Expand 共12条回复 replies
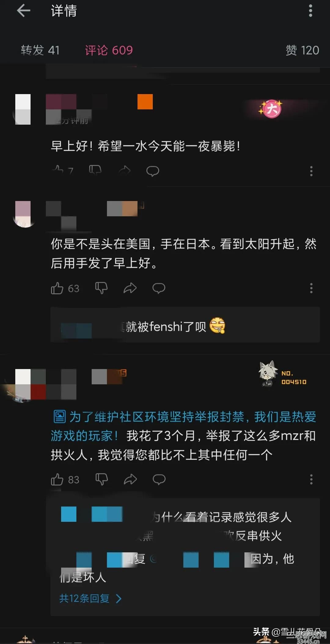This screenshot has width=330, height=644. coord(90,598)
